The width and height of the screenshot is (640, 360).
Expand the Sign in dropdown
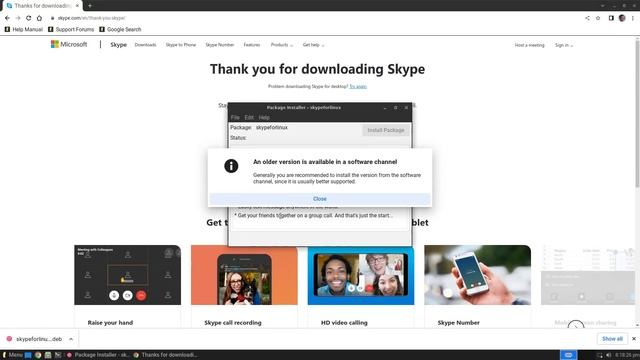(564, 45)
